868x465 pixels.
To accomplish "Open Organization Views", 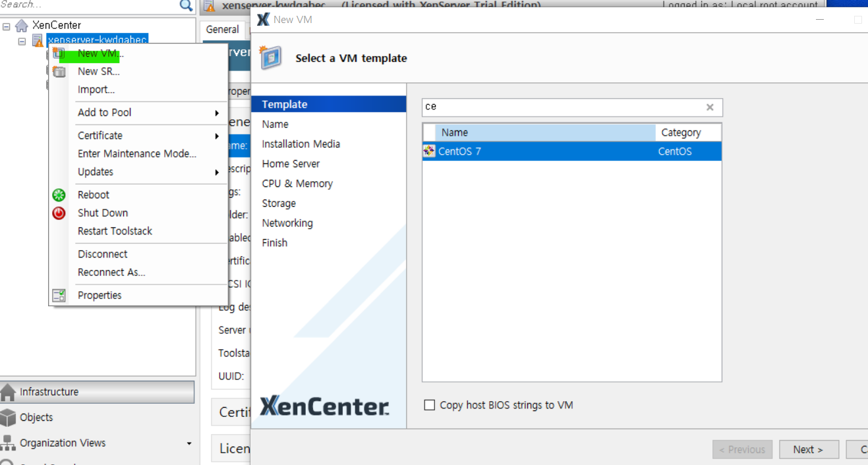I will coord(98,443).
